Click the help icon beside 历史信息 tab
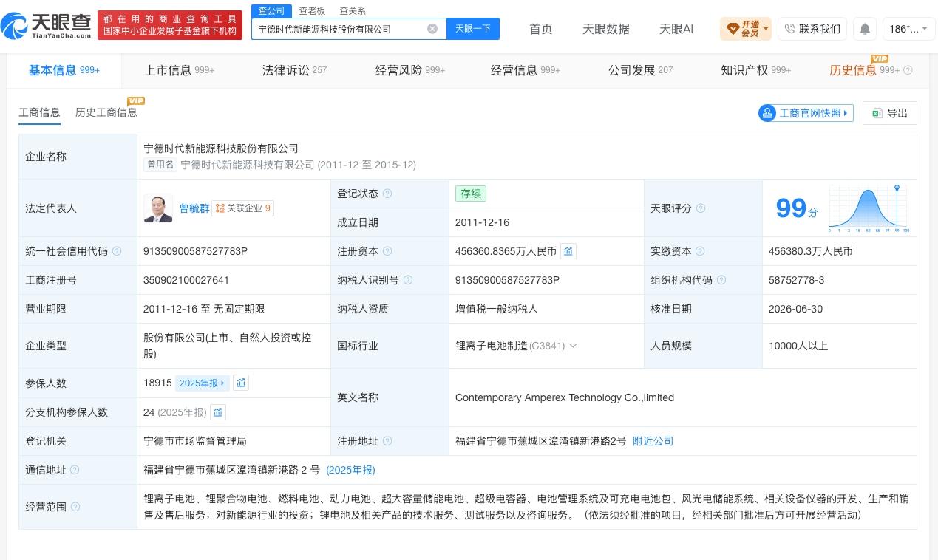Viewport: 938px width, 560px height. [908, 70]
